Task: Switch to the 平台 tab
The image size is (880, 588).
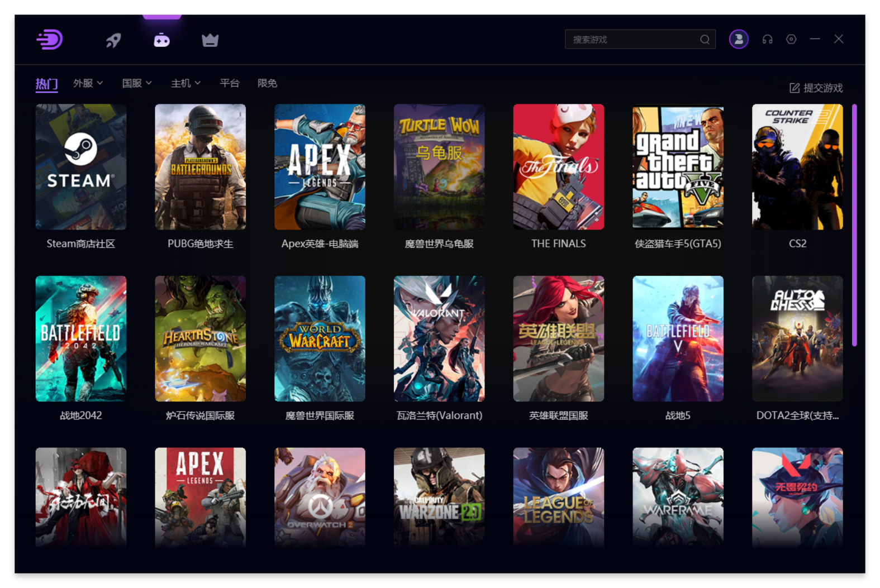Action: tap(230, 83)
